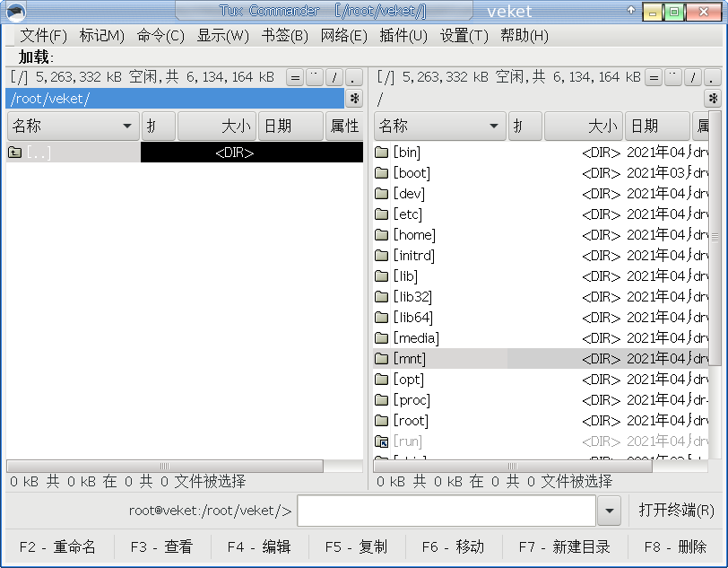Select the run symlink folder icon
The image size is (728, 568).
click(381, 441)
